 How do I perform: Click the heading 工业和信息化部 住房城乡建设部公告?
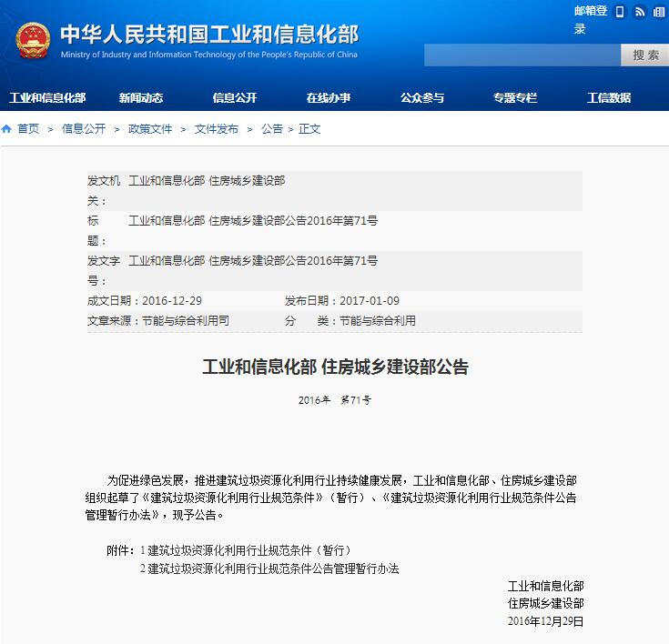click(x=335, y=367)
